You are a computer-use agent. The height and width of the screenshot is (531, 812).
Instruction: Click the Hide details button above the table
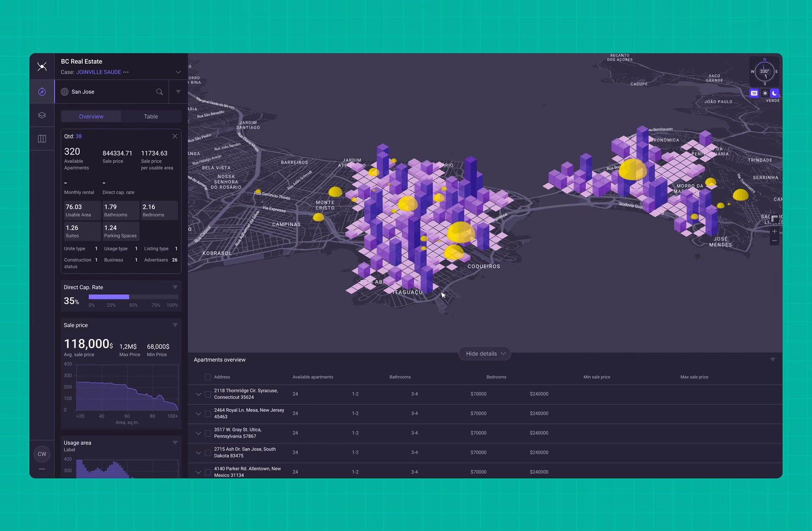(x=484, y=353)
